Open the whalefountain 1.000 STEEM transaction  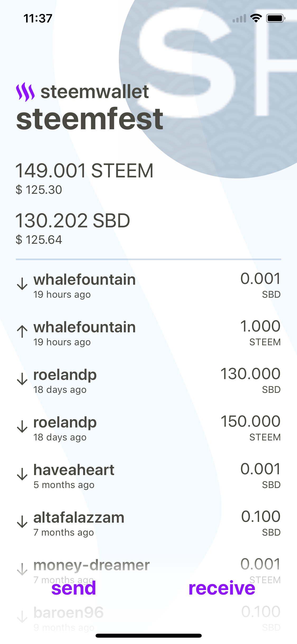click(x=148, y=333)
